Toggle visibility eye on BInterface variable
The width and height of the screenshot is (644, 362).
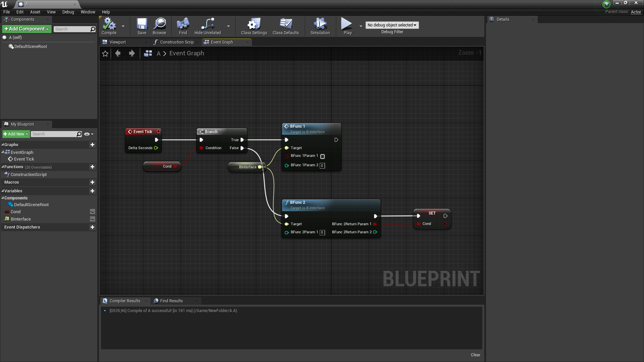click(93, 219)
